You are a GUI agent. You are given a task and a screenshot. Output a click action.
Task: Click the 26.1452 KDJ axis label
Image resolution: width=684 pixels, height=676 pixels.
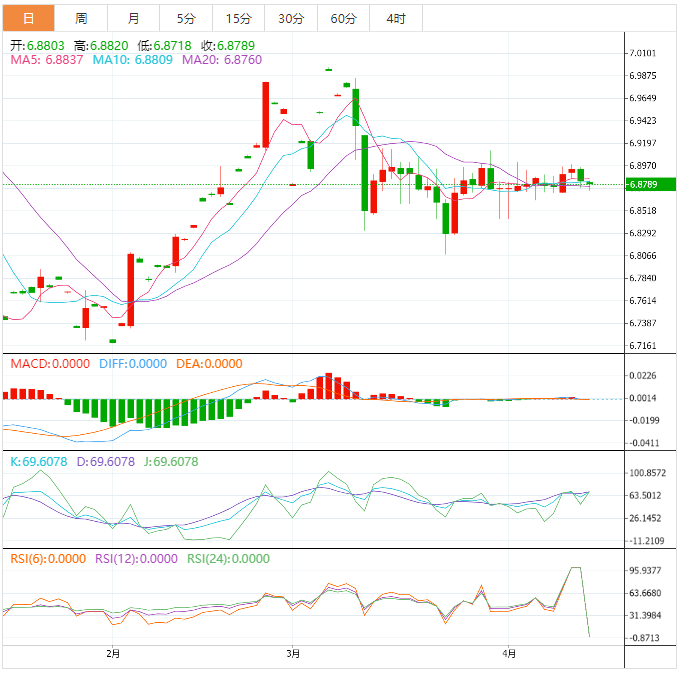click(x=645, y=519)
